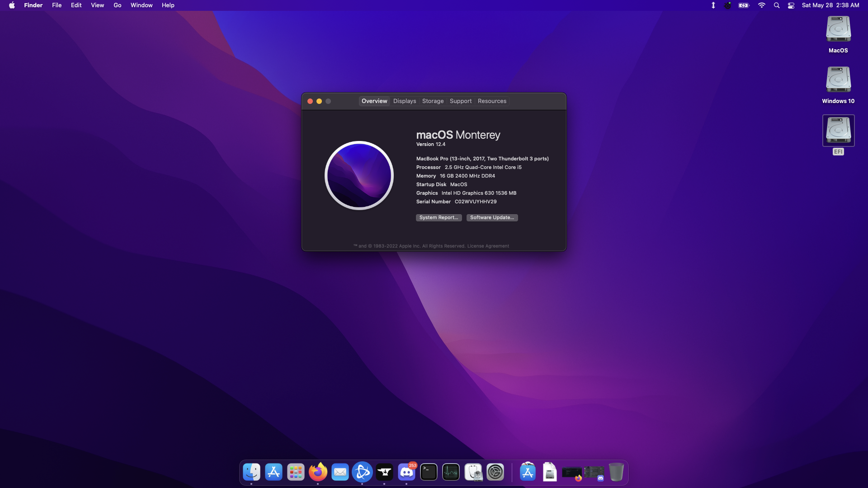Screen dimensions: 868x488
Task: Open Control Center in menu bar
Action: [791, 5]
